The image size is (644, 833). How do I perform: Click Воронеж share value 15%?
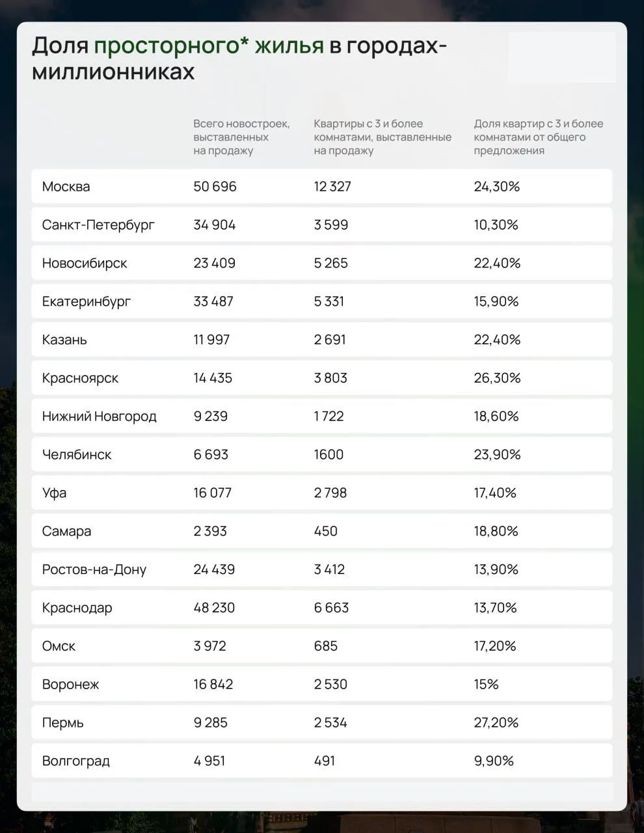point(486,685)
